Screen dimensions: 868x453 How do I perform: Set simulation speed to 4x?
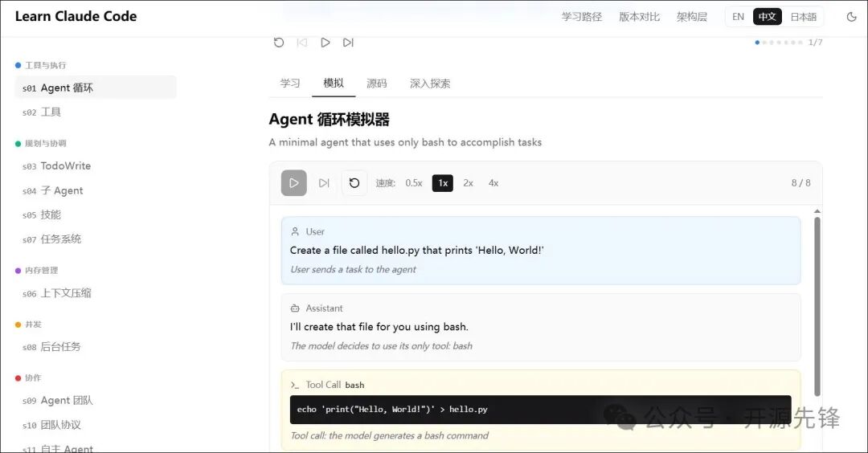pyautogui.click(x=493, y=183)
